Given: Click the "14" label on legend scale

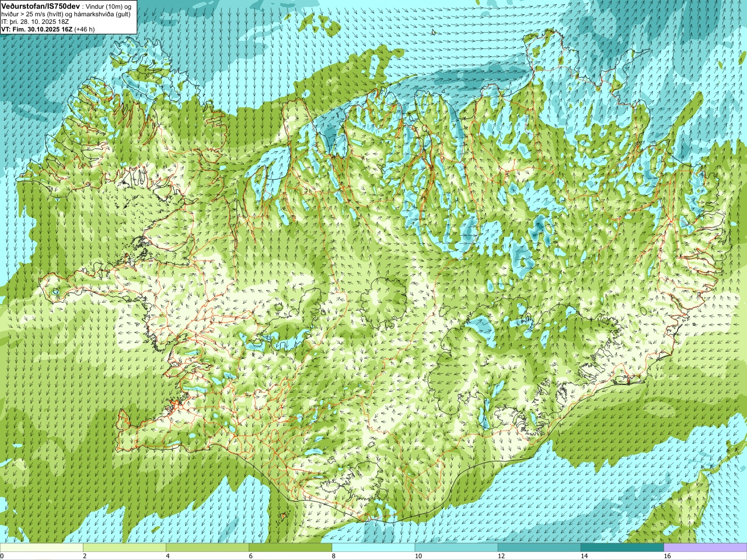Looking at the screenshot, I should coord(584,556).
